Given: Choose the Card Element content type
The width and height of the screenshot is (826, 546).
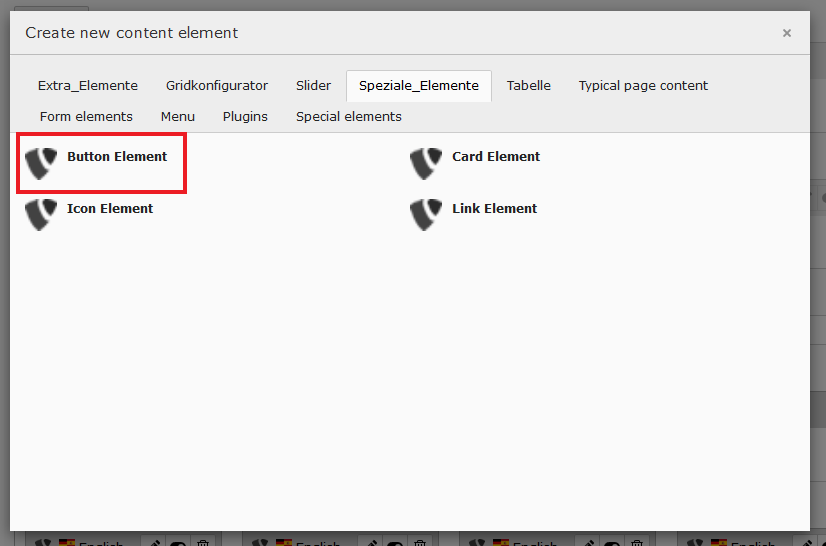Looking at the screenshot, I should [496, 157].
